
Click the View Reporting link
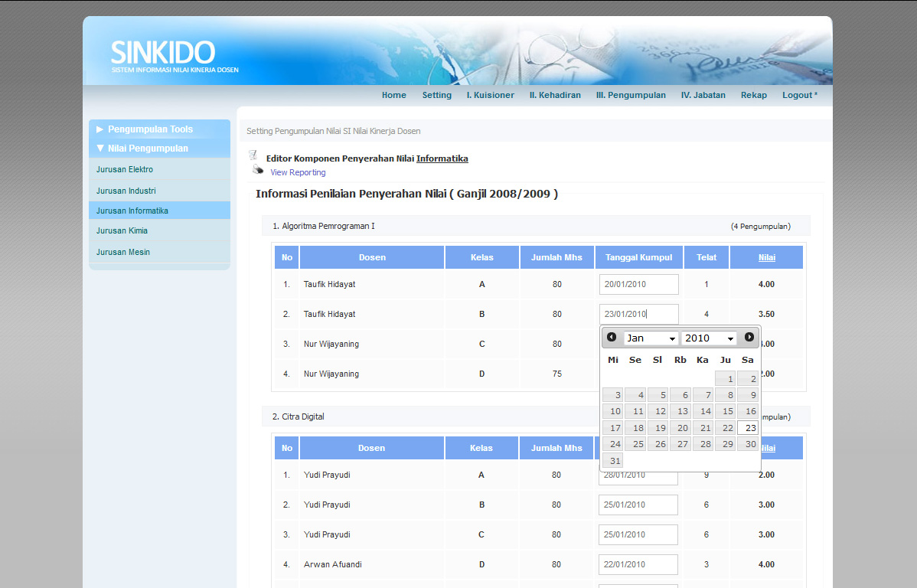[x=298, y=173]
